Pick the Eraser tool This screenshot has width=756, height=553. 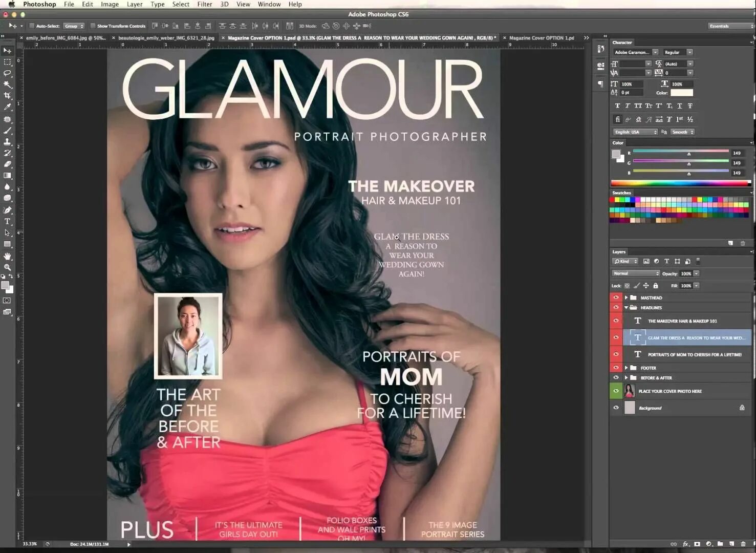point(7,164)
